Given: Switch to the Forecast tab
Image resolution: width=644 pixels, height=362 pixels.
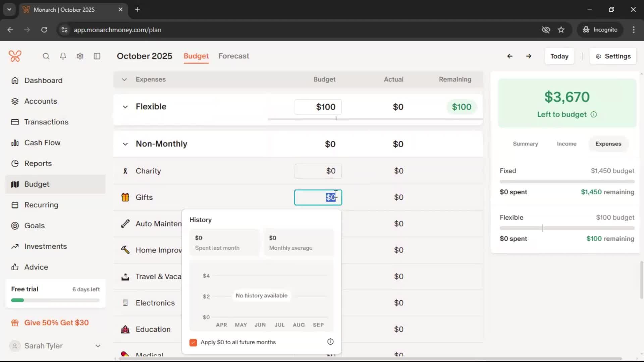Looking at the screenshot, I should click(x=233, y=56).
